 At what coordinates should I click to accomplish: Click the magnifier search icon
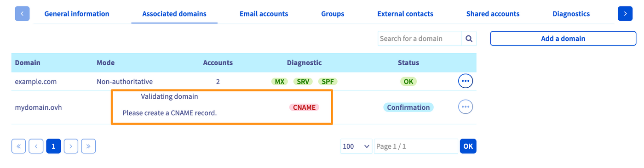pyautogui.click(x=469, y=39)
